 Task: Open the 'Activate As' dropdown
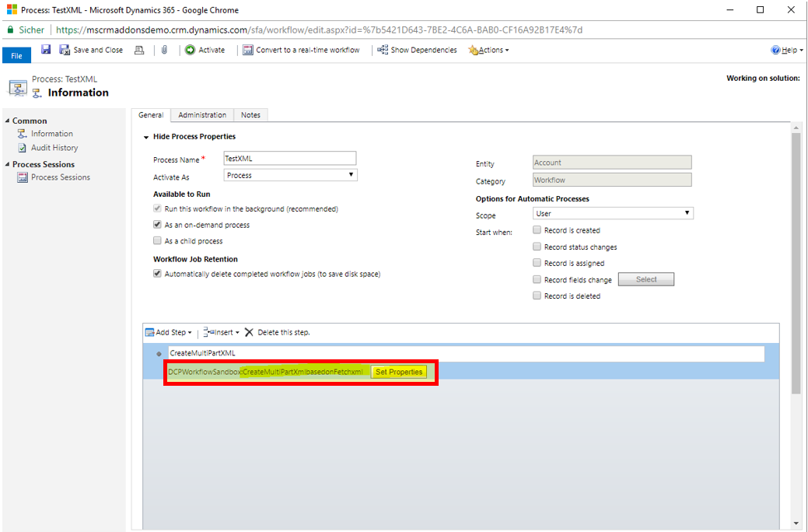pyautogui.click(x=290, y=176)
